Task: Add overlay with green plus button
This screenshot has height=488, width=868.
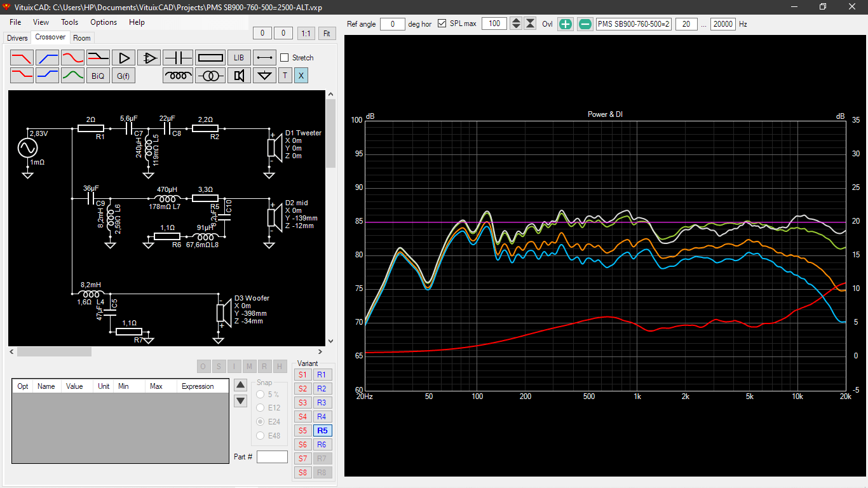Action: click(x=566, y=24)
